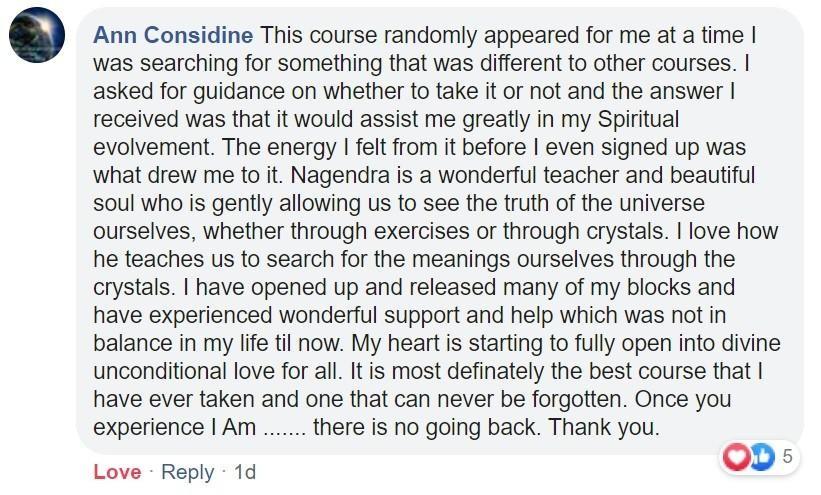Open Ann Considine's profile via name link

tap(174, 35)
